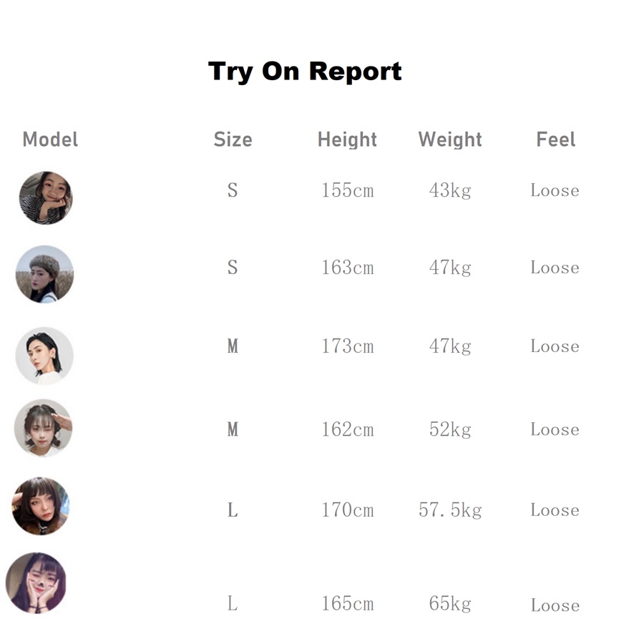644x644 pixels.
Task: Click the model avatar in the 162cm row
Action: 43,428
